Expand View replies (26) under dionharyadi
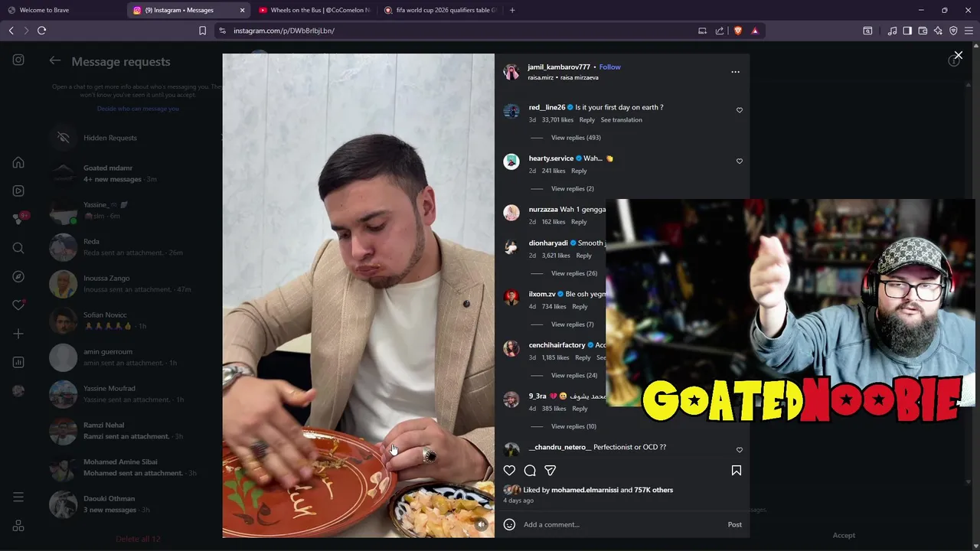The image size is (980, 551). click(x=574, y=273)
